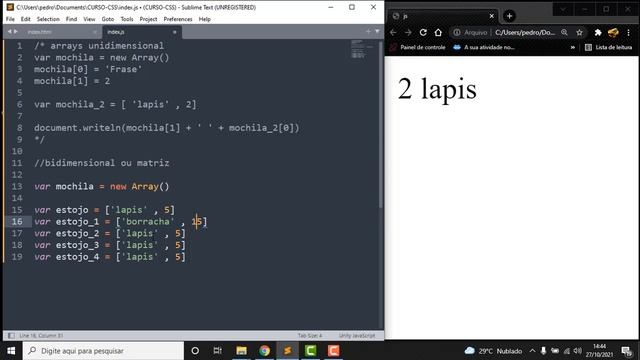640x360 pixels.
Task: Open Cortana circle on the taskbar
Action: pos(195,351)
